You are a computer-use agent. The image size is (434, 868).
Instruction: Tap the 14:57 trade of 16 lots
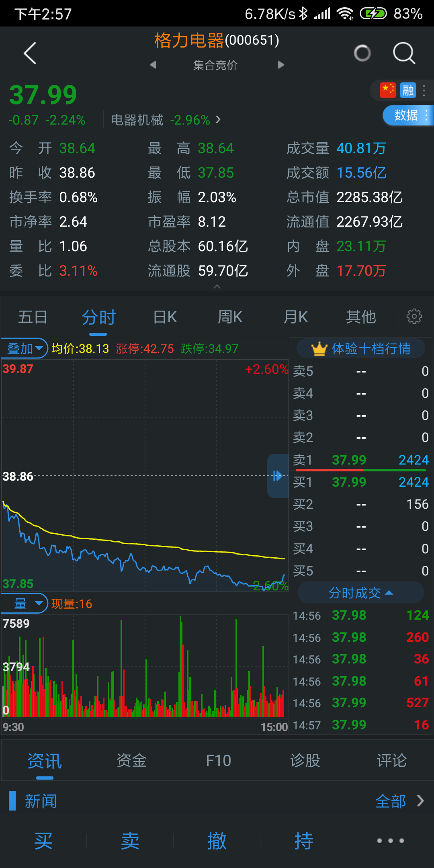pyautogui.click(x=361, y=725)
